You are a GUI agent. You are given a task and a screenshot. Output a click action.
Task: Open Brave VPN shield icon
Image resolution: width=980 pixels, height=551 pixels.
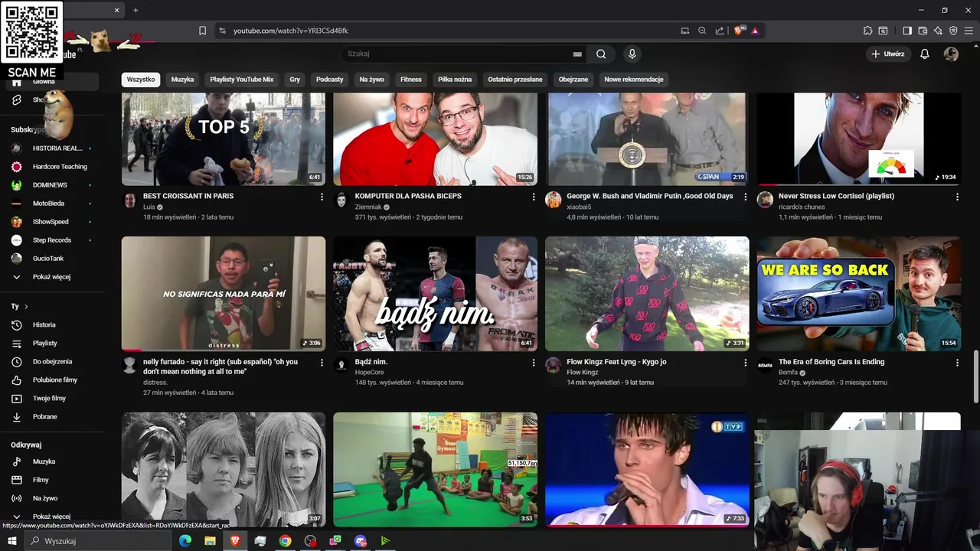[x=953, y=31]
